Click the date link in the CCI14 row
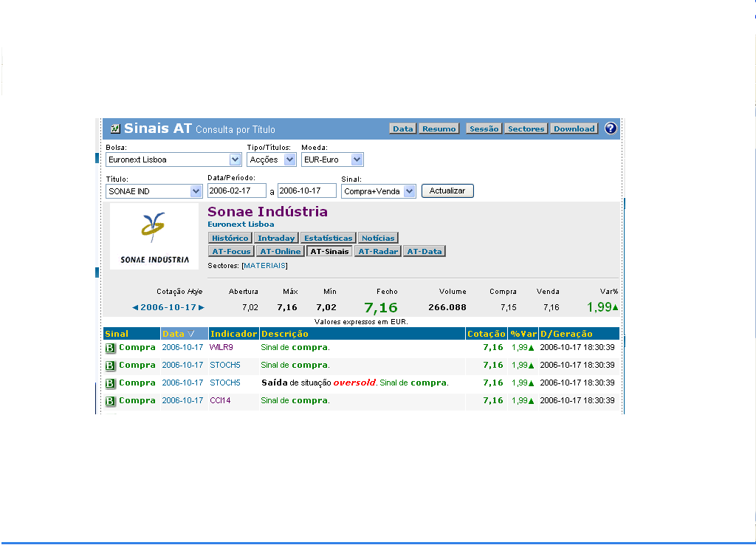 click(182, 400)
